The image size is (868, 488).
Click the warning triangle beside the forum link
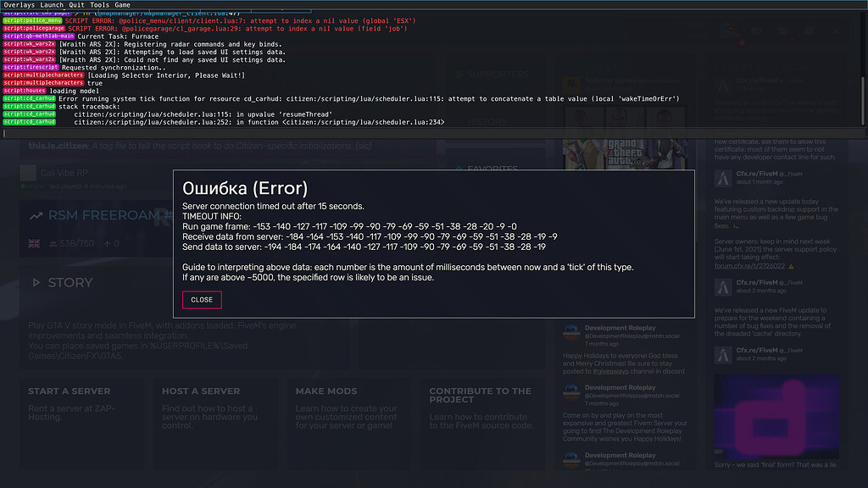coord(791,266)
